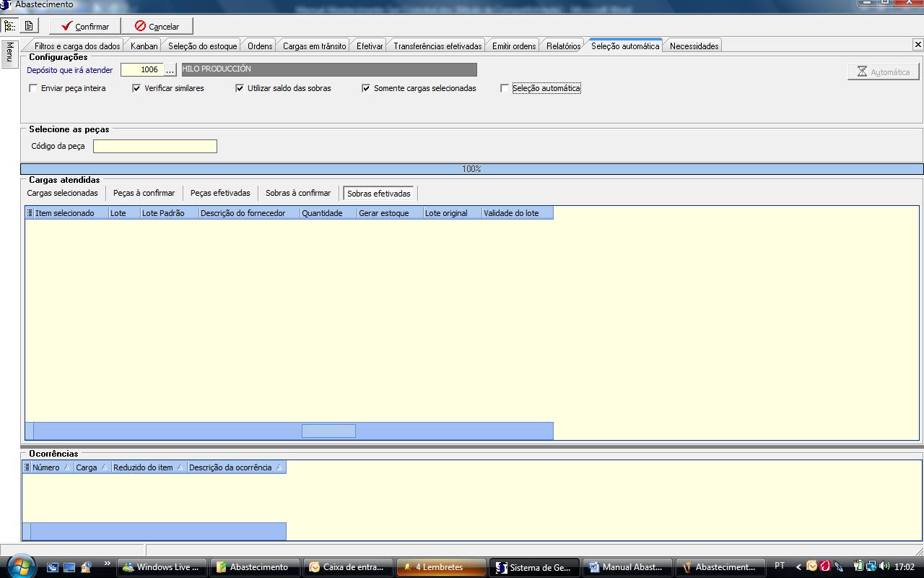Image resolution: width=924 pixels, height=578 pixels.
Task: Open Windows Live from the taskbar
Action: tap(162, 567)
